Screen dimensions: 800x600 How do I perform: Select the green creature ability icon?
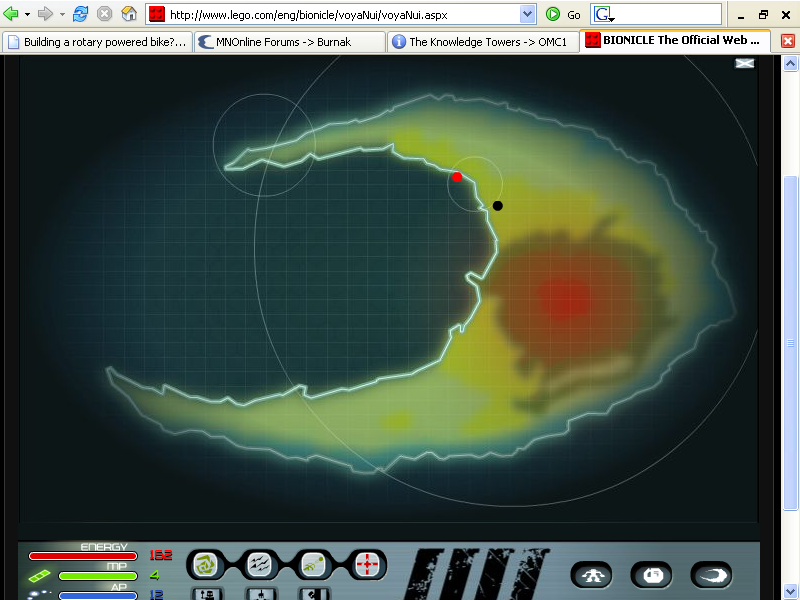[313, 565]
